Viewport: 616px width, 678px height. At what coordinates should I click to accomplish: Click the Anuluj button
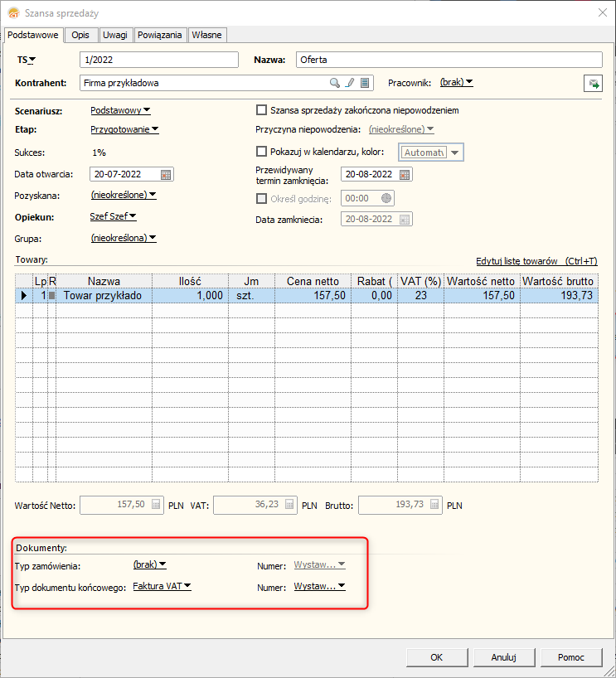coord(504,657)
